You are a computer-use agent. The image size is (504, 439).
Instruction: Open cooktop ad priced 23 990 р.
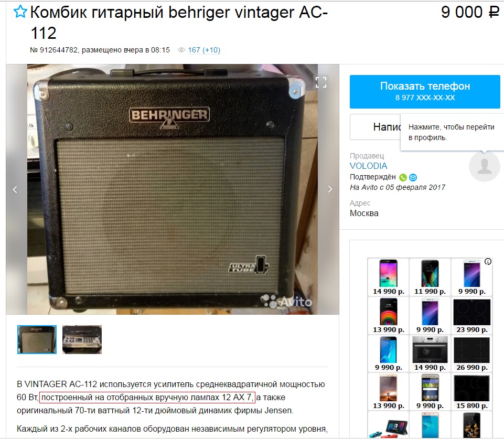coord(471,316)
